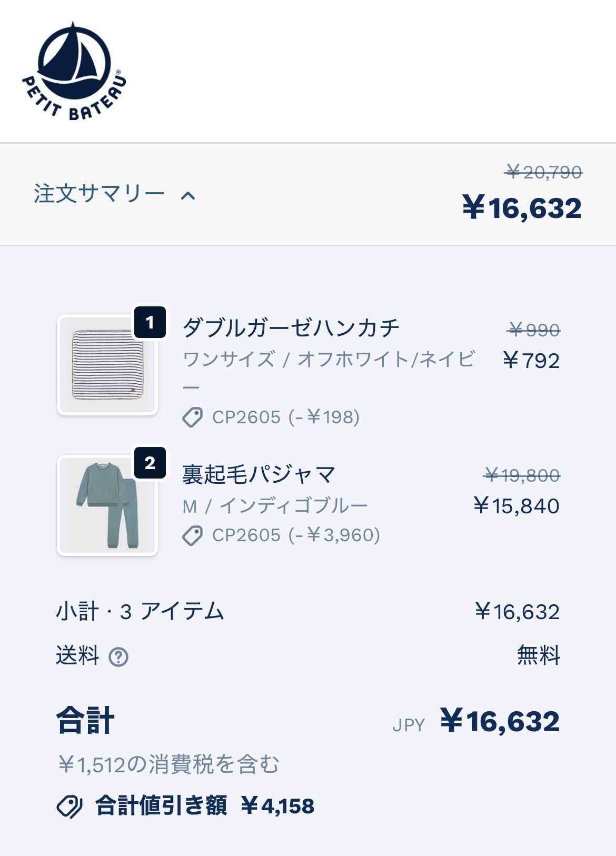Click quantity badge 2 on pajama
Image resolution: width=616 pixels, height=856 pixels.
pos(150,463)
